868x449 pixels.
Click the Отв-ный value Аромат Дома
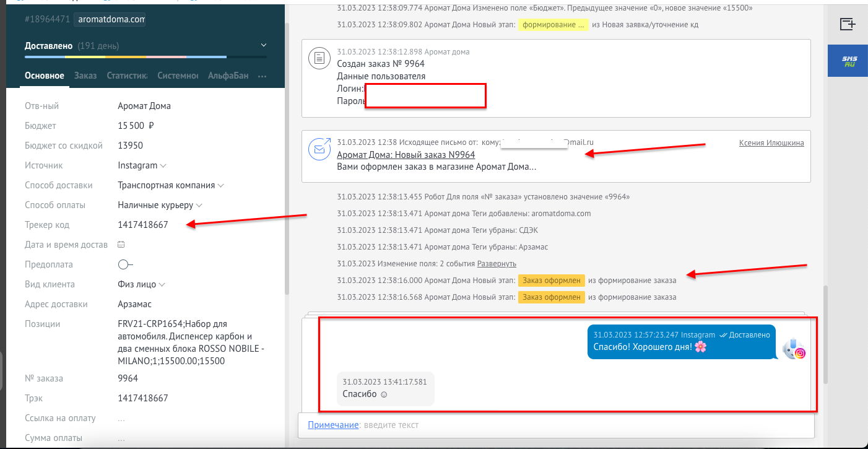[x=144, y=106]
